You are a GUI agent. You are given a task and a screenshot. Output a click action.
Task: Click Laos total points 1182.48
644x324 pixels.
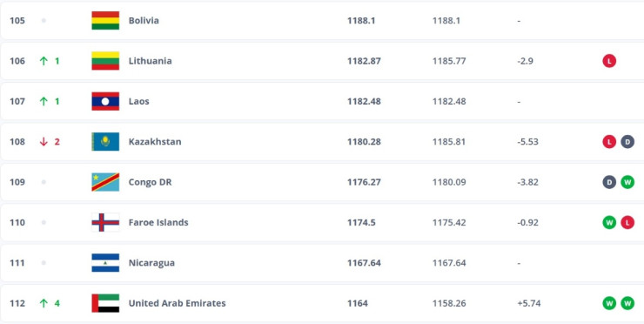click(364, 101)
